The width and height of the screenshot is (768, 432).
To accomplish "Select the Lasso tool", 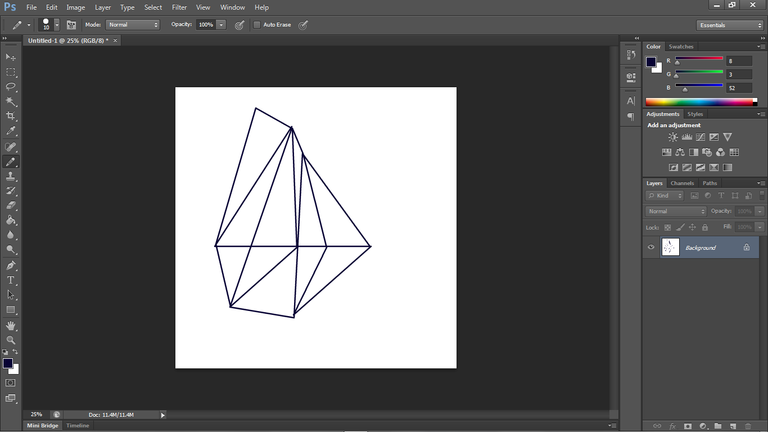I will pyautogui.click(x=10, y=87).
